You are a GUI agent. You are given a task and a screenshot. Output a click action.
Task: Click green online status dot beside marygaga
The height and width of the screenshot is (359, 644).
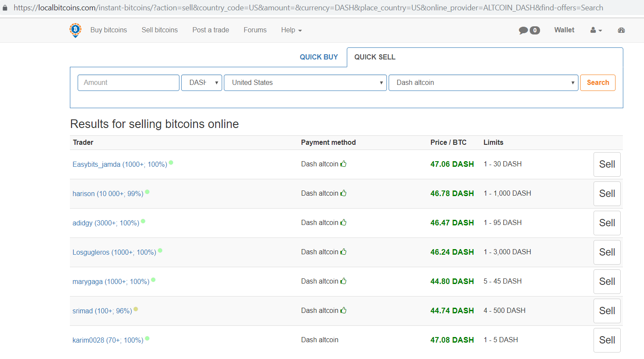153,280
